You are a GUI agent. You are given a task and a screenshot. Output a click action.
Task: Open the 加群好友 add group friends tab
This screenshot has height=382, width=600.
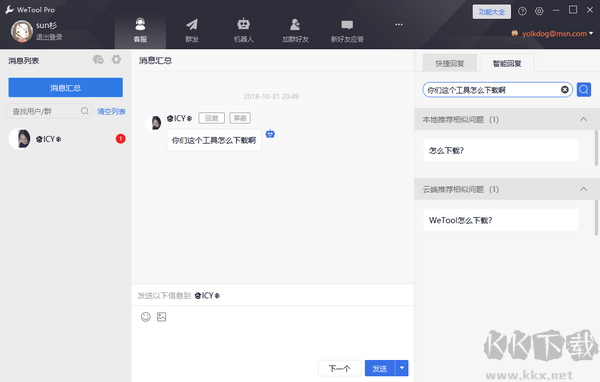click(x=295, y=30)
